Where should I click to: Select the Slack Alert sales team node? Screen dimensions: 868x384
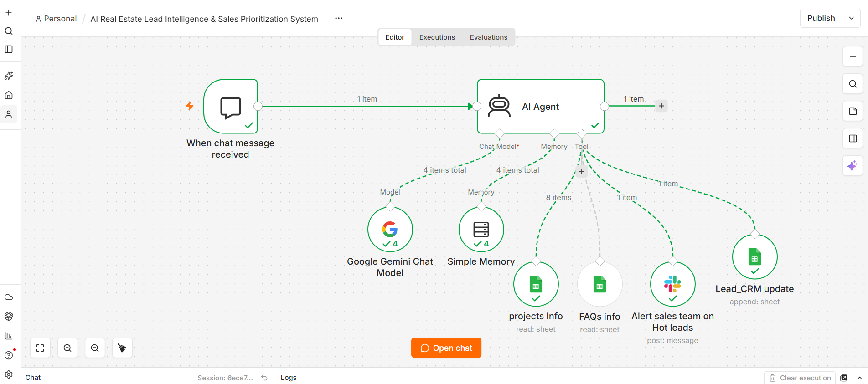point(673,284)
